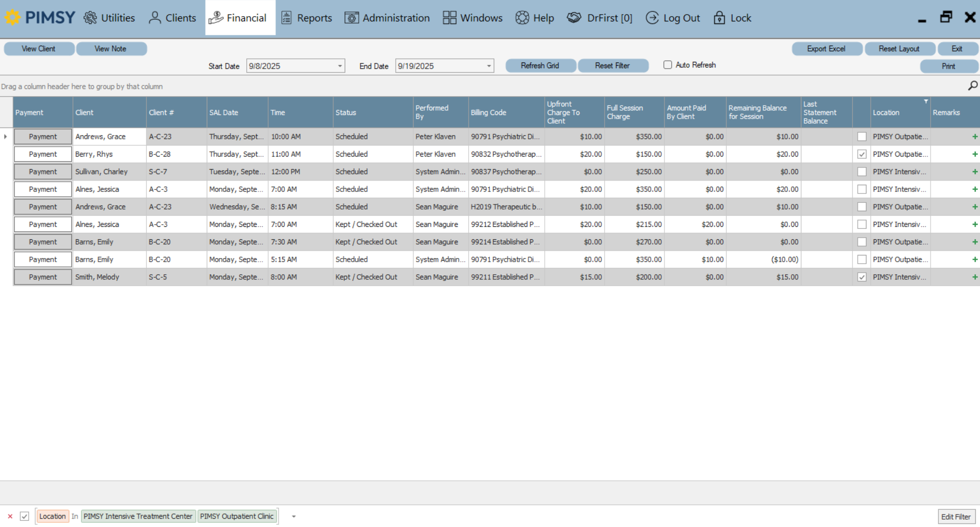The width and height of the screenshot is (980, 527).
Task: Expand the filter options arrow at bottom
Action: pos(293,516)
